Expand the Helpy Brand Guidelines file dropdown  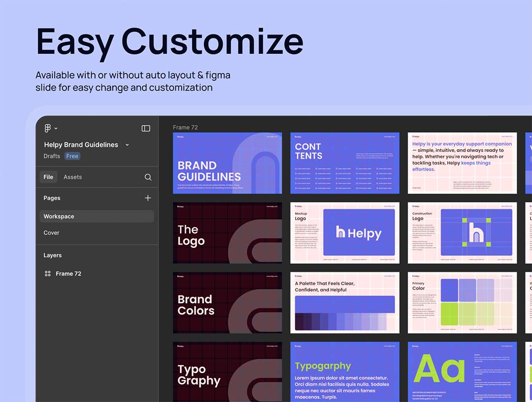click(x=127, y=145)
